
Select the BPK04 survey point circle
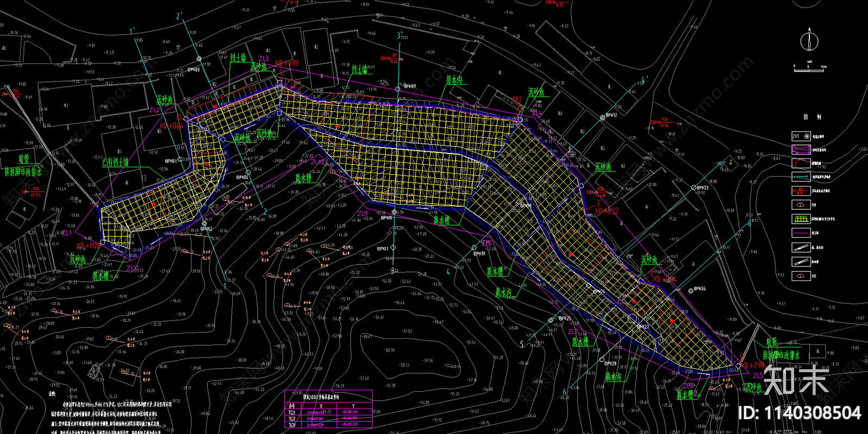click(248, 173)
